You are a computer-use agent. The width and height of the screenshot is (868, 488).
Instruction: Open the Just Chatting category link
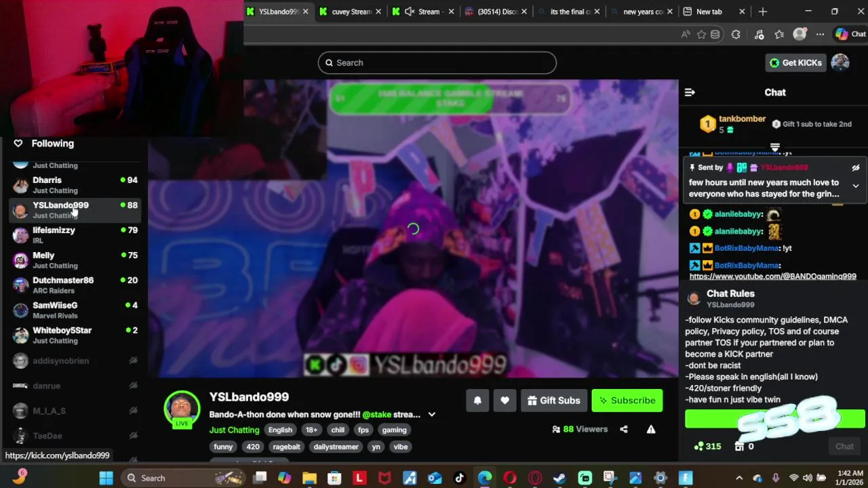[x=234, y=430]
